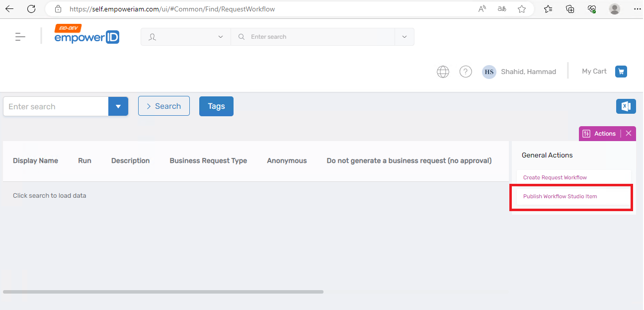This screenshot has height=310, width=644.
Task: Click the browser URL address bar
Action: [268, 9]
